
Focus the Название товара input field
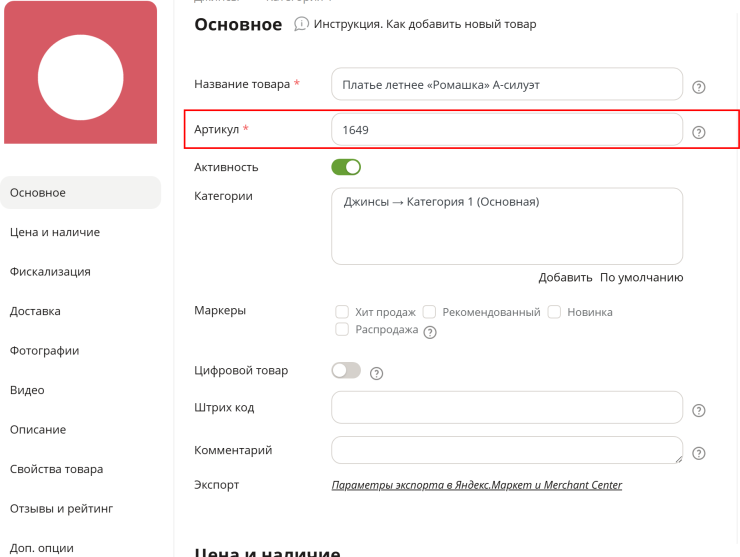(507, 84)
